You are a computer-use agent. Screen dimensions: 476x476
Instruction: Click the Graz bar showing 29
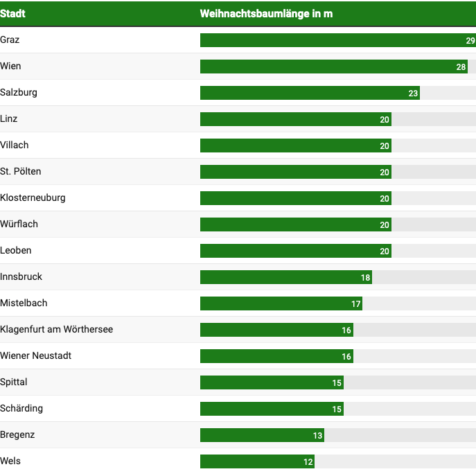(x=337, y=40)
